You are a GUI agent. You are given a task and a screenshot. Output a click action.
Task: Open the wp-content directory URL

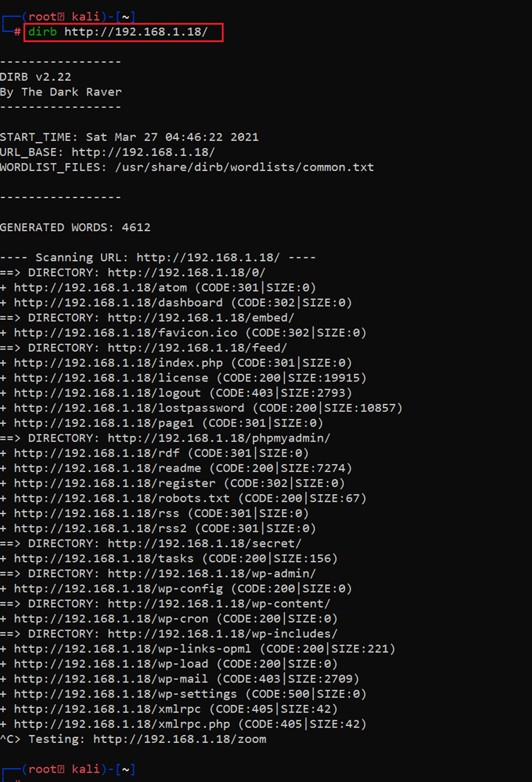(219, 604)
